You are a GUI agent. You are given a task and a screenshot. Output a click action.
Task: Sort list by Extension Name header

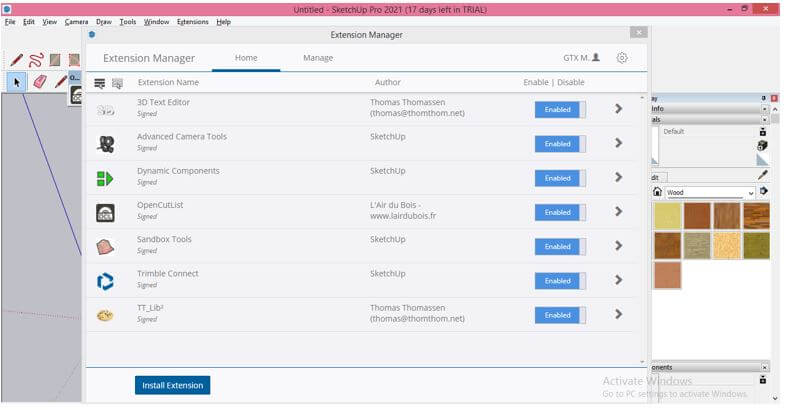[168, 82]
